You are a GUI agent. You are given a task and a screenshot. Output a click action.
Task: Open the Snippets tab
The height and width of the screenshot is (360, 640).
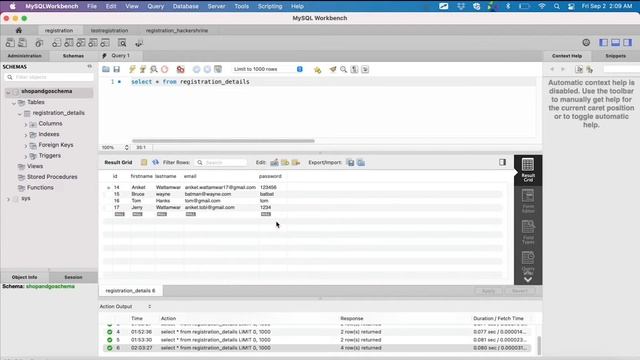coord(616,56)
